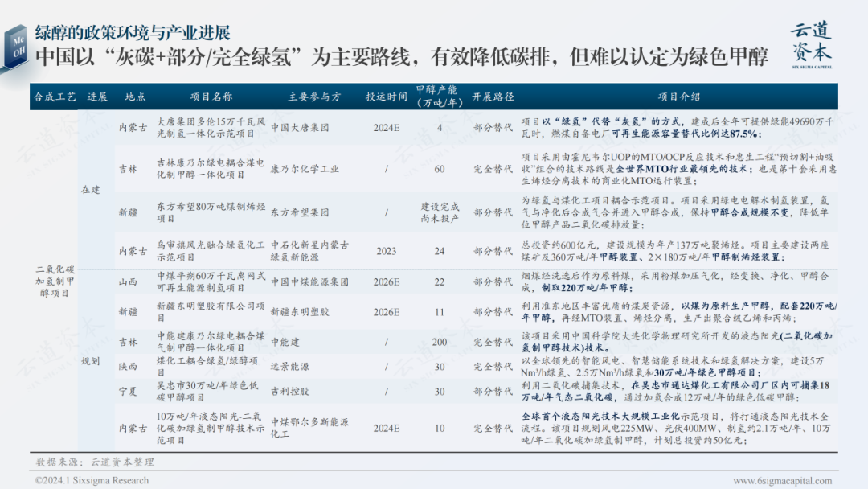Select the heading 绿醇的政策环境与产业进展
This screenshot has width=868, height=489.
[133, 32]
